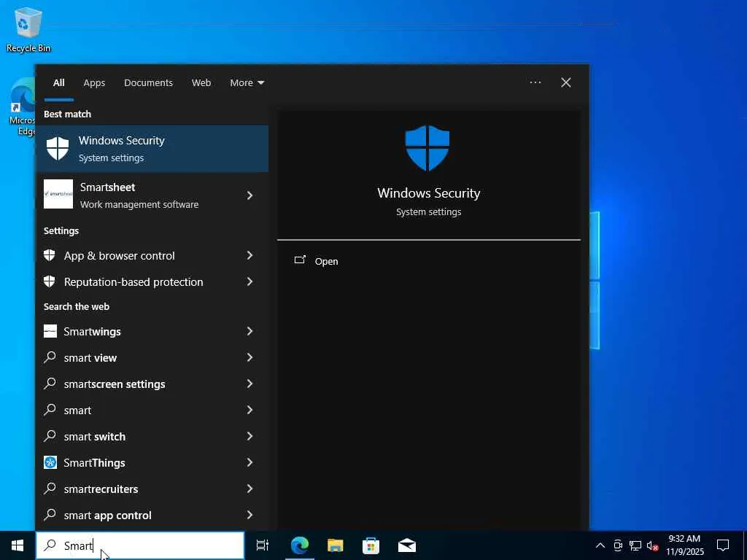Click the Windows Security shield in best match

pos(58,149)
